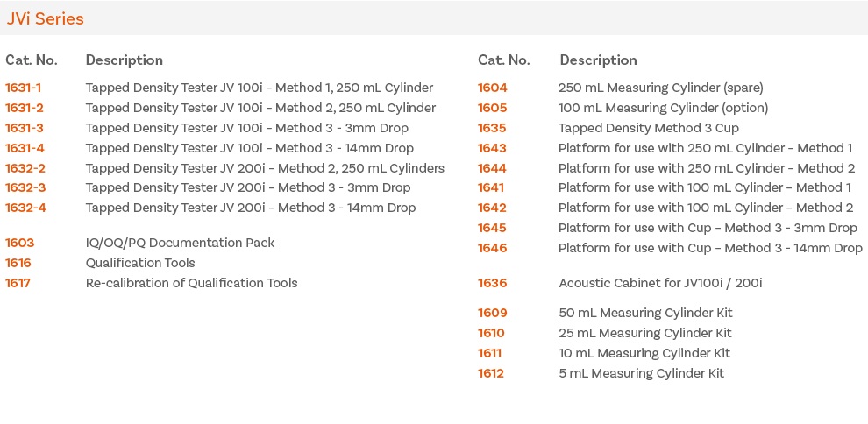Click '50 mL Measuring Cylinder Kit' text
868x424 pixels.
click(645, 313)
